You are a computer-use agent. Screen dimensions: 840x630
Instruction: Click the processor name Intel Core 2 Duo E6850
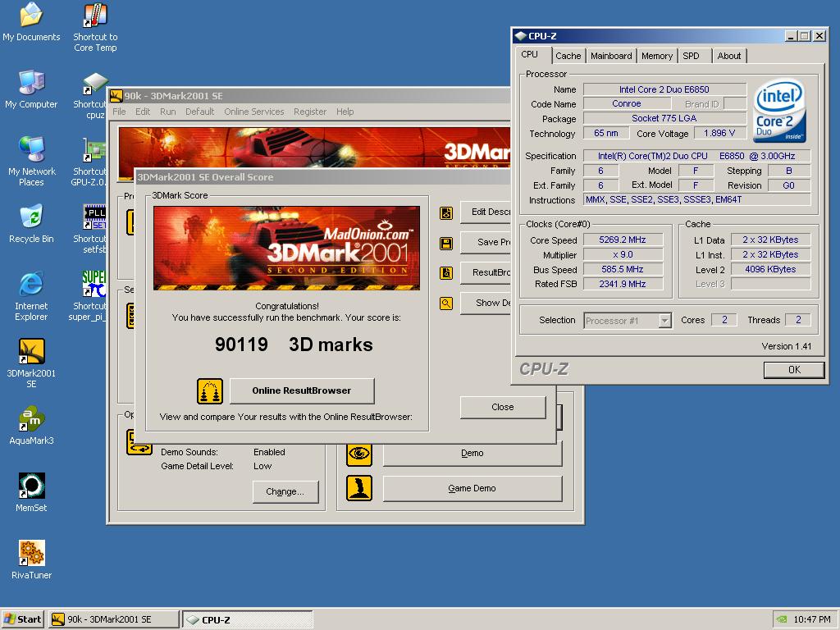pos(664,89)
